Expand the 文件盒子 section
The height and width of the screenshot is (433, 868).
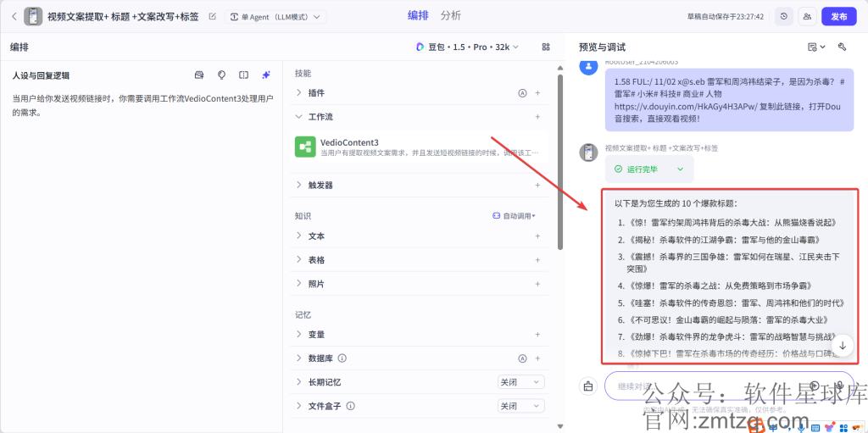pyautogui.click(x=299, y=407)
